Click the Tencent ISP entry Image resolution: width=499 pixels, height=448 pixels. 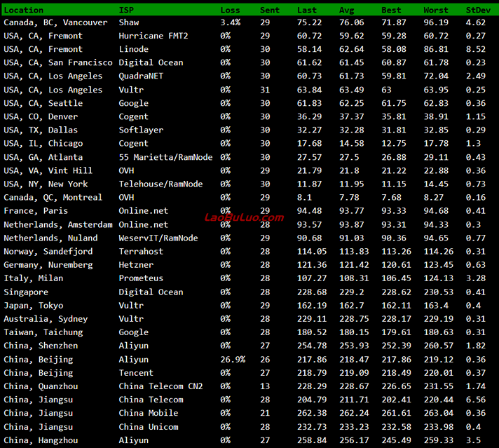(136, 373)
